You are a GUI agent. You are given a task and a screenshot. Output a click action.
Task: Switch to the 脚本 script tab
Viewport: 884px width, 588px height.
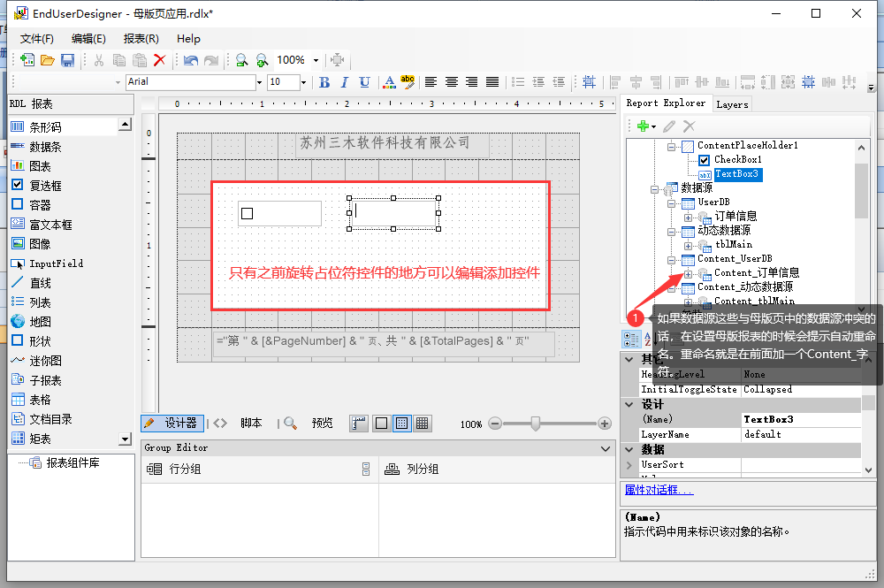pos(251,424)
